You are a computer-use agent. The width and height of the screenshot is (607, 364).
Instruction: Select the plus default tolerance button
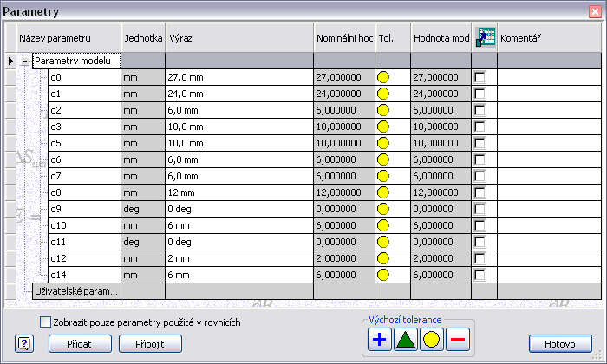click(380, 340)
